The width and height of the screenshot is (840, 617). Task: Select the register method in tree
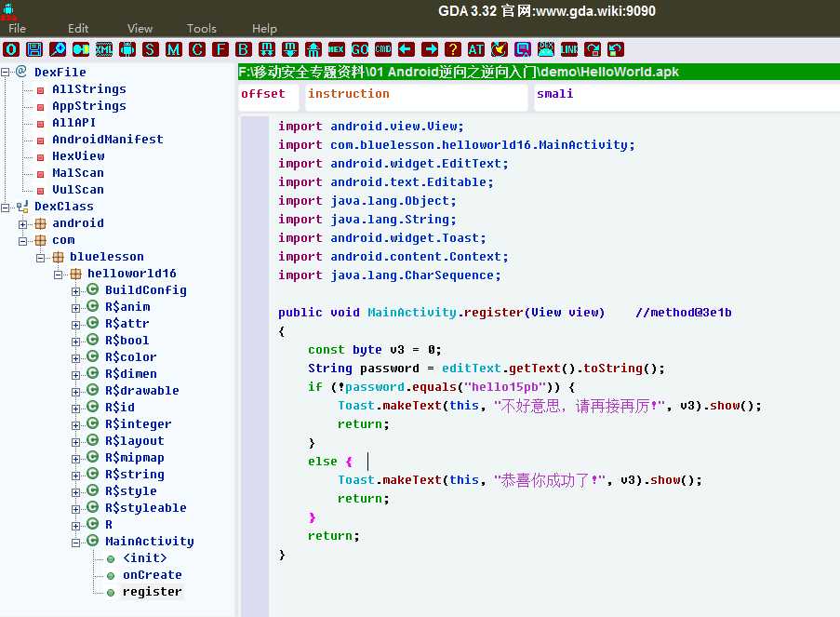(x=153, y=592)
